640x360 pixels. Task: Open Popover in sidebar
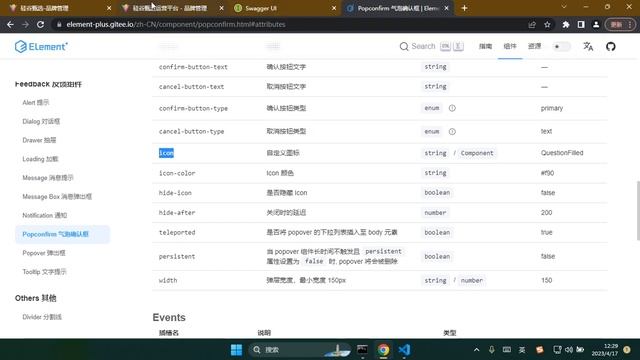pos(44,253)
